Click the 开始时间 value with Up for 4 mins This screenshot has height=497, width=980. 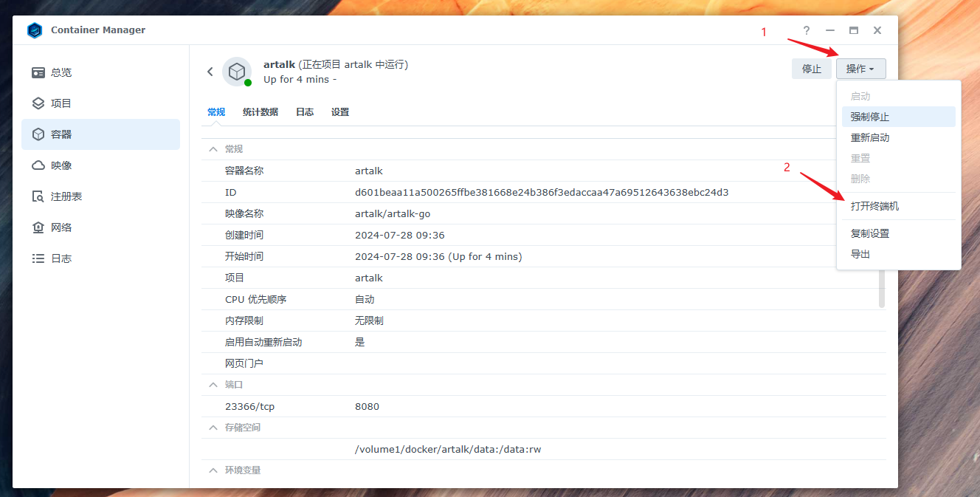438,256
